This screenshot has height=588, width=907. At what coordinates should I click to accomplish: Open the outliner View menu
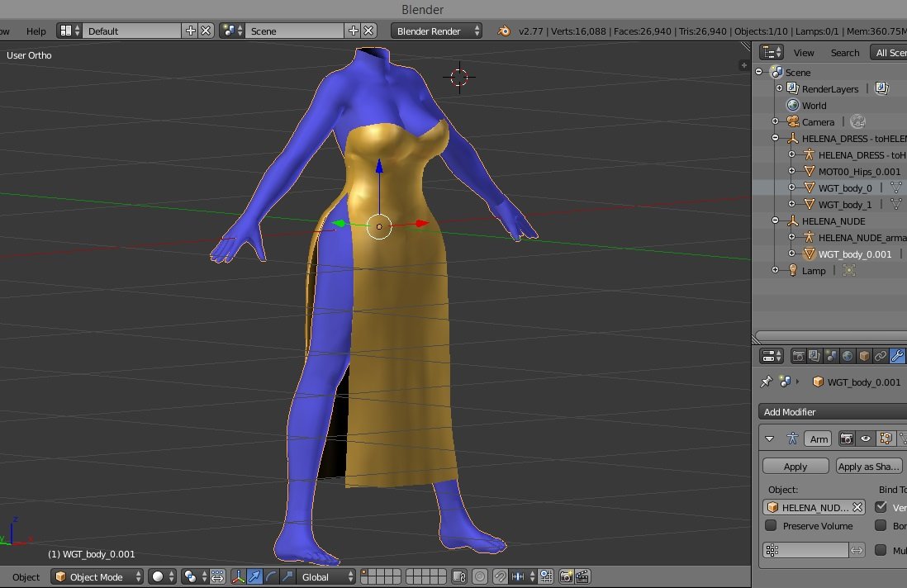(804, 53)
